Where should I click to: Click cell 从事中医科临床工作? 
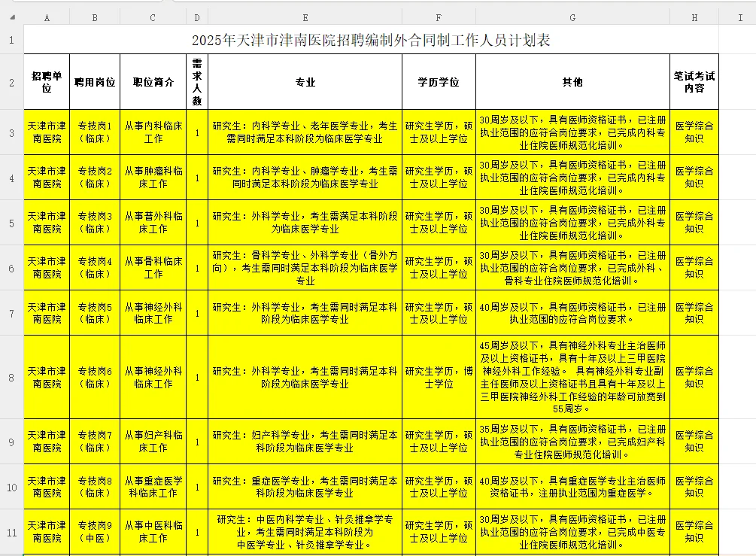coord(153,533)
